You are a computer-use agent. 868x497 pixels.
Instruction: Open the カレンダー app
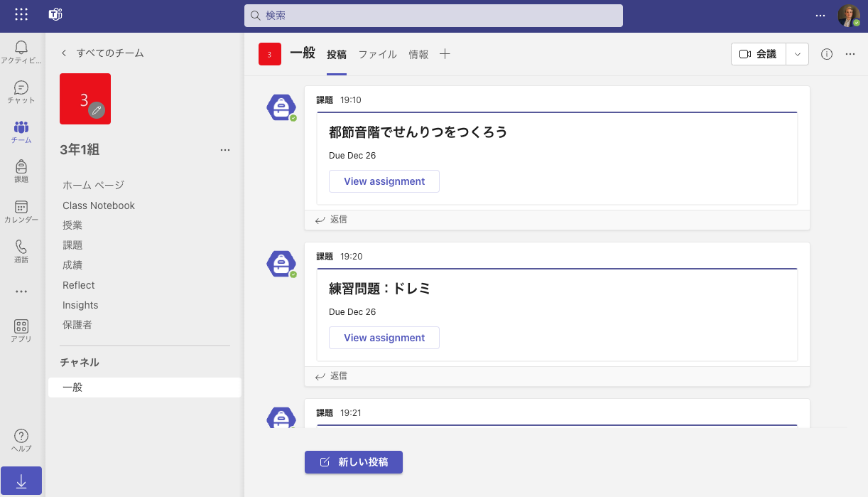point(21,210)
